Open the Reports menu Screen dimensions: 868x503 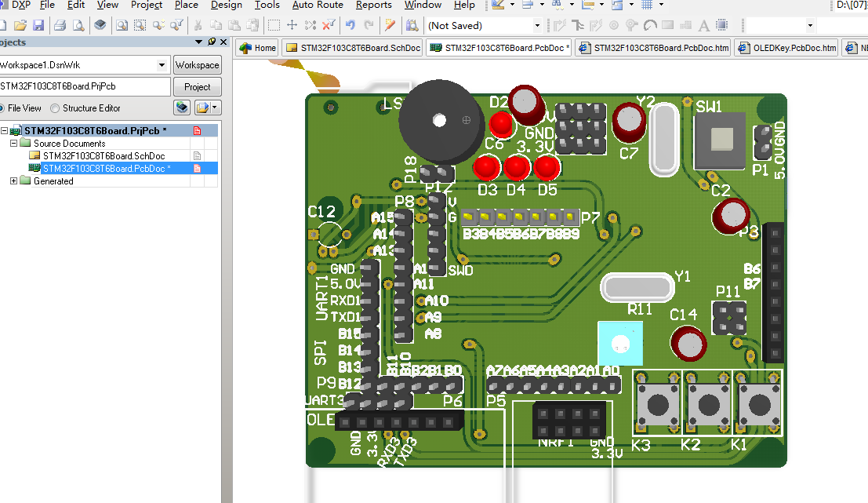point(374,5)
